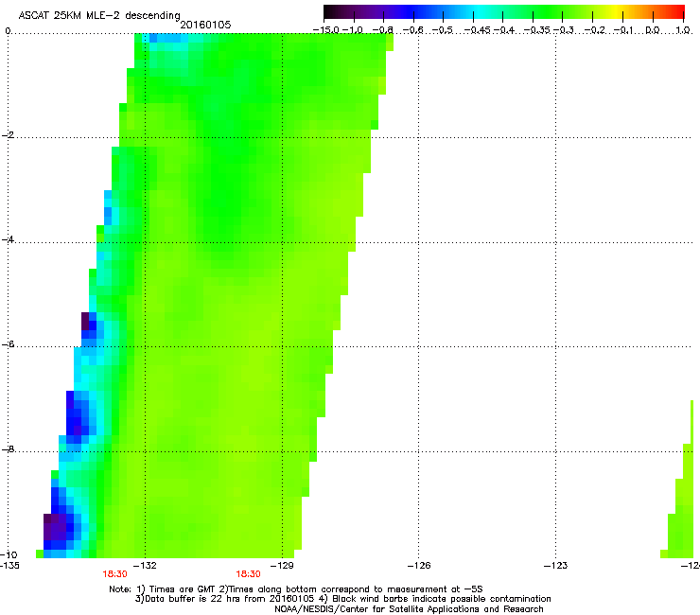Image resolution: width=700 pixels, height=615 pixels.
Task: Click the -0.45 color scale label
Action: click(x=478, y=30)
